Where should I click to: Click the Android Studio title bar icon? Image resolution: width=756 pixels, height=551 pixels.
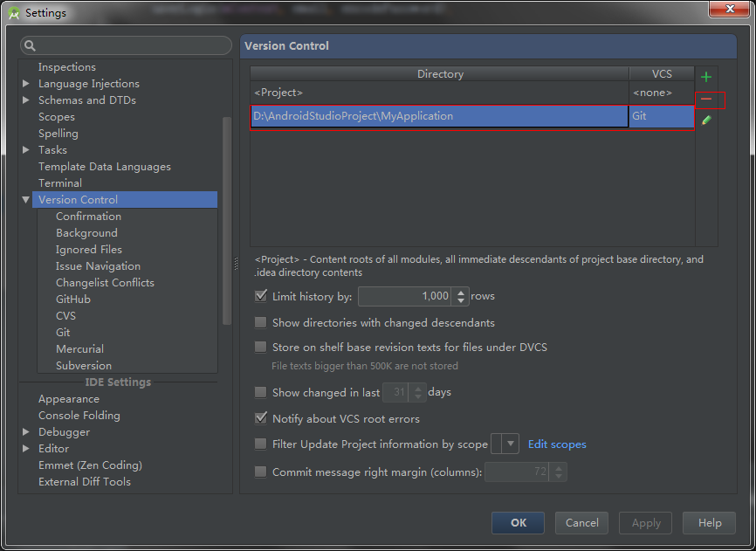(14, 13)
